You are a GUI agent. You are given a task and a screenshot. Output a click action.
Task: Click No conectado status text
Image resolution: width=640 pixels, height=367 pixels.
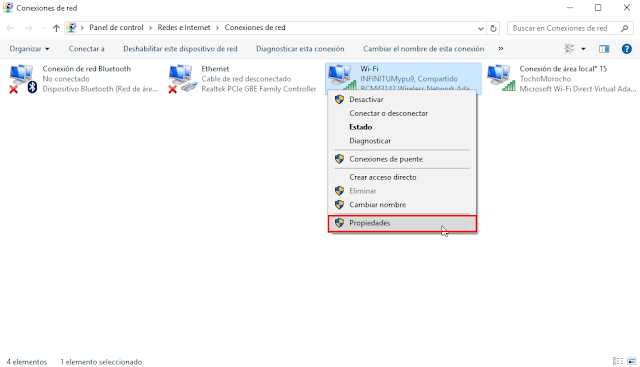[66, 79]
